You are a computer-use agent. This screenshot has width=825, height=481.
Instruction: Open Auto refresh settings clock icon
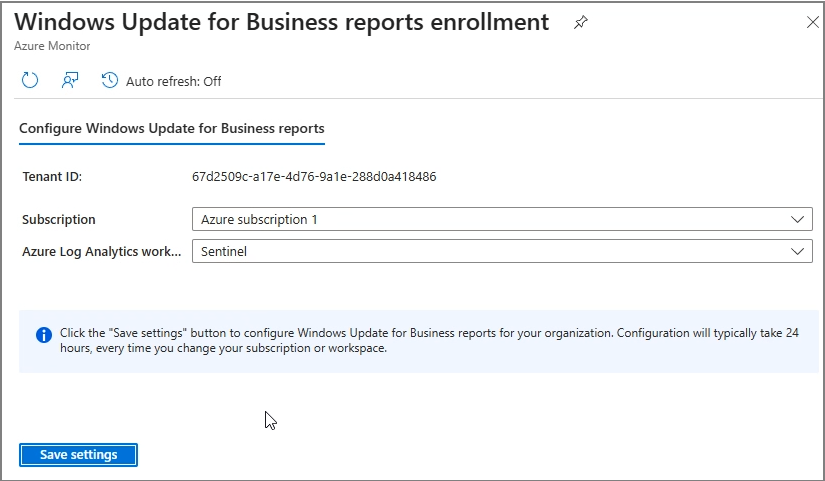109,81
